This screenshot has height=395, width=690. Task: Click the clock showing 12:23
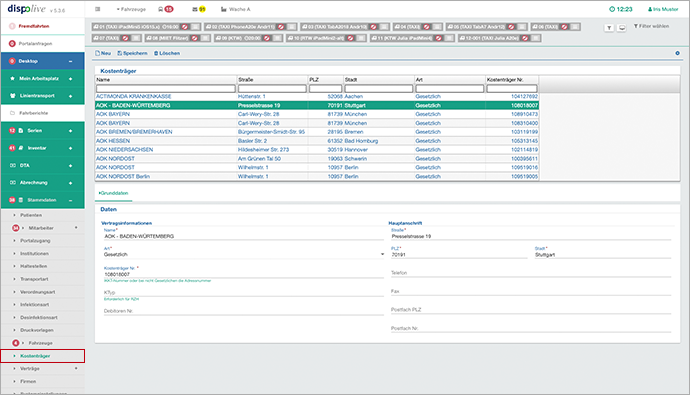(x=620, y=9)
